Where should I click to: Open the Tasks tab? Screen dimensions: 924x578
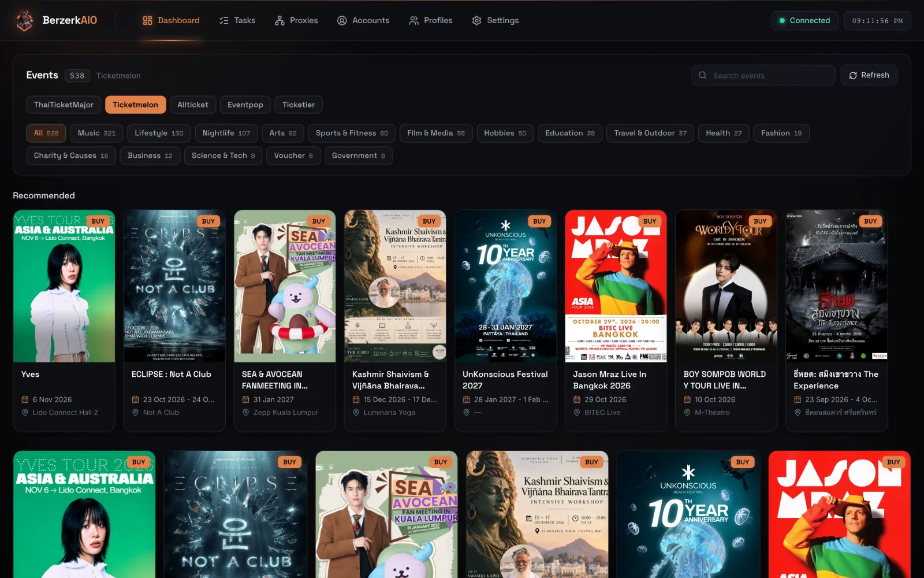(x=237, y=20)
